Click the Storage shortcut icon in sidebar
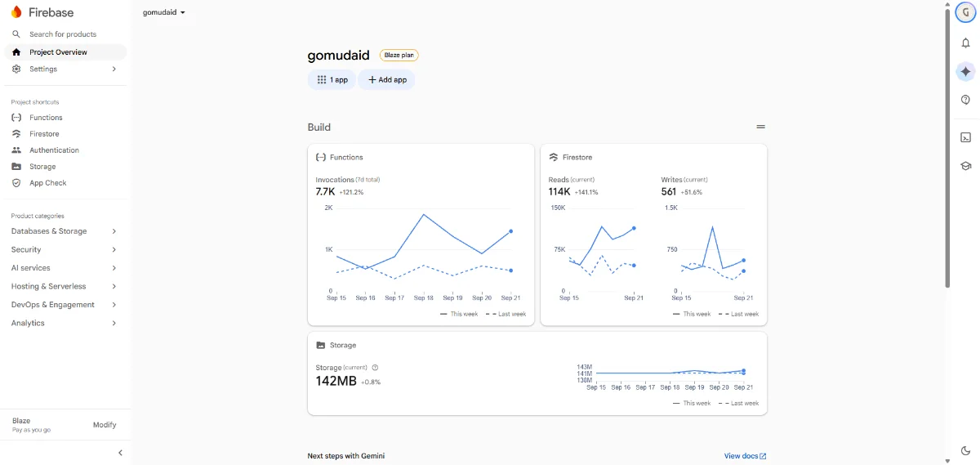The width and height of the screenshot is (980, 465). (x=16, y=167)
